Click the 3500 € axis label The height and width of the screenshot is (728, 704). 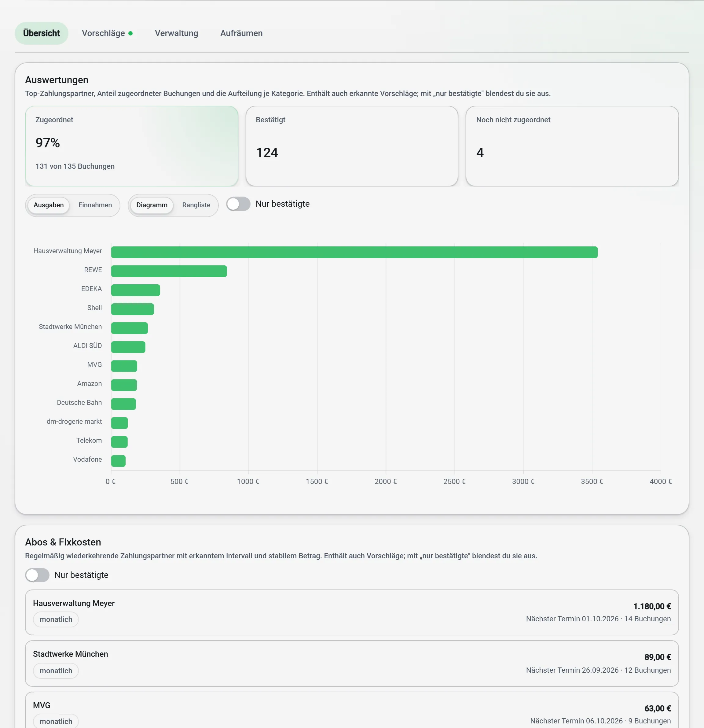tap(592, 481)
